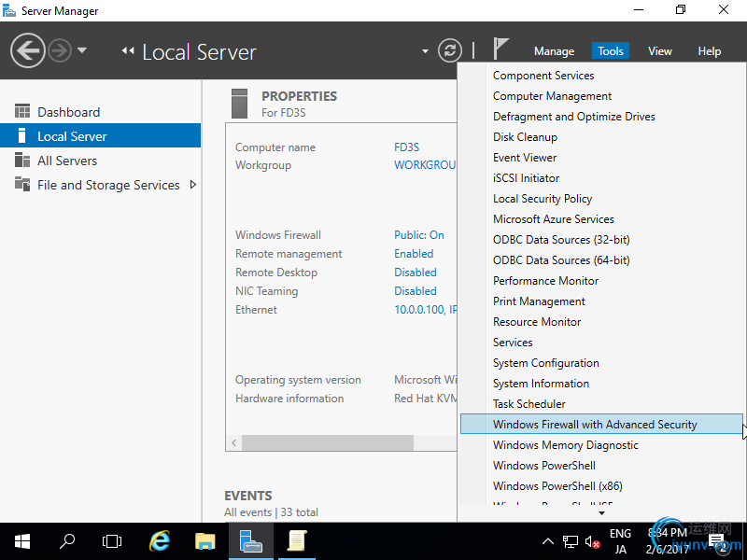Open File Explorer from taskbar

[204, 541]
